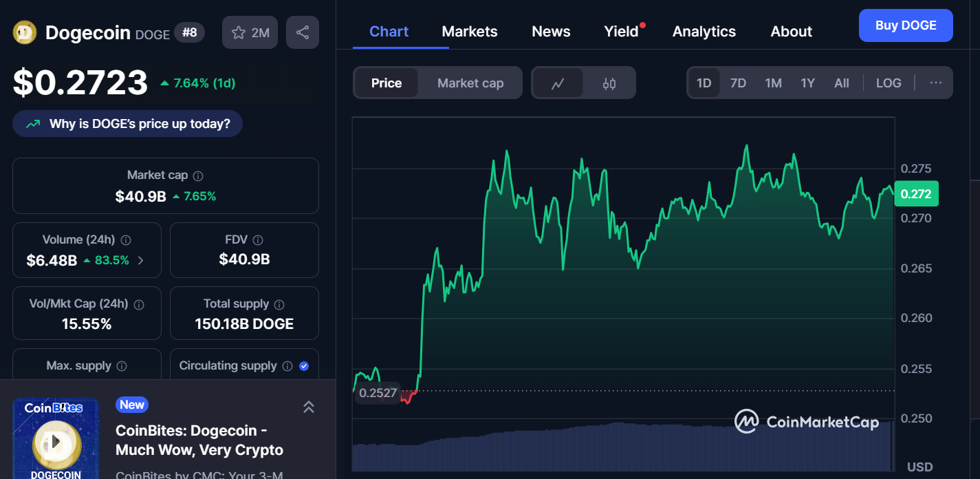This screenshot has height=479, width=980.
Task: Click Vol/Mkt Cap (24h) info icon
Action: [139, 304]
